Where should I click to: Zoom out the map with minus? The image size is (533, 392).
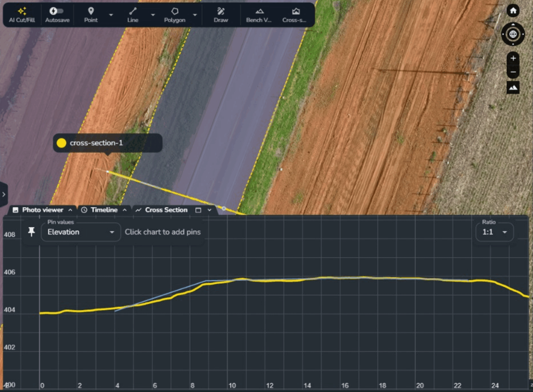pyautogui.click(x=513, y=72)
